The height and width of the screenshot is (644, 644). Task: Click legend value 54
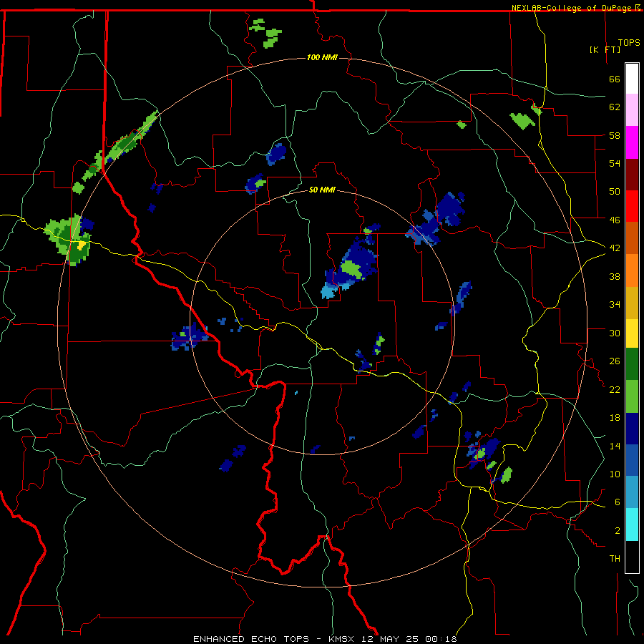coord(615,163)
